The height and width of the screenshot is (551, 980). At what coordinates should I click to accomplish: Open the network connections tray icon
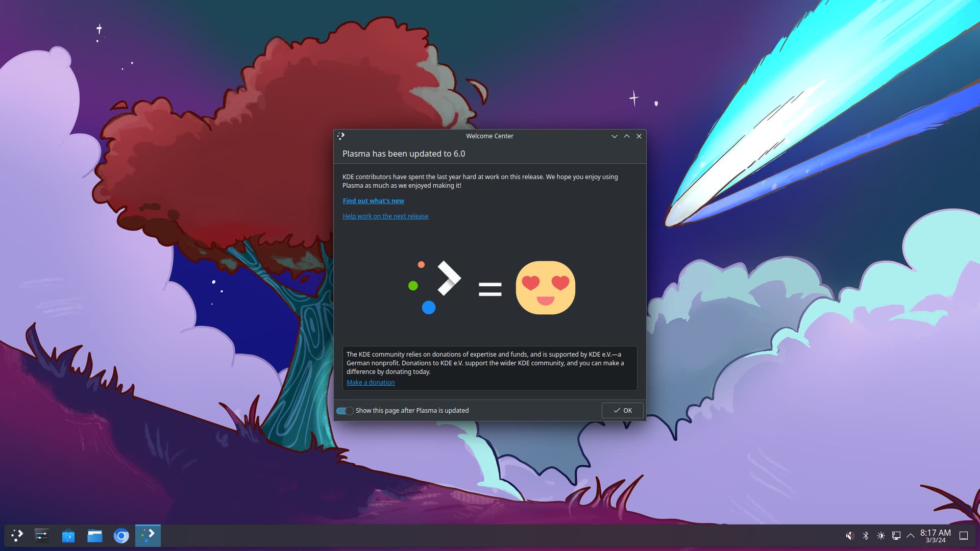coord(896,536)
